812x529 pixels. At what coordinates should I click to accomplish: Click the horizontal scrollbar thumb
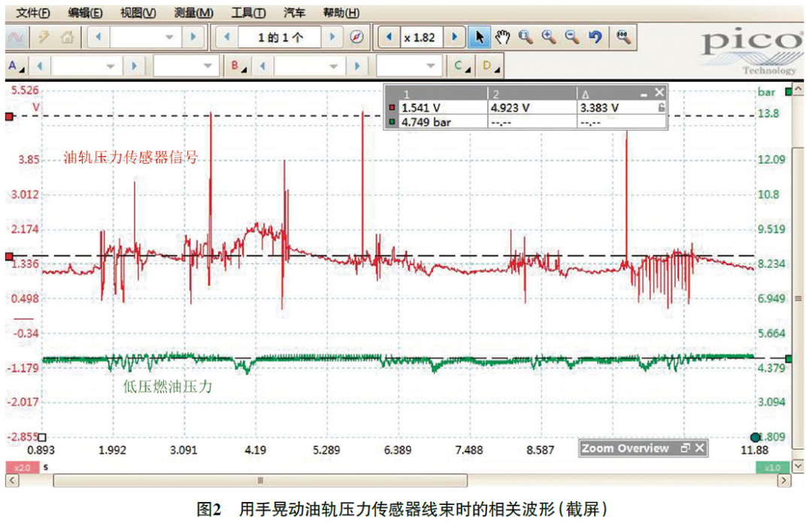(x=260, y=481)
